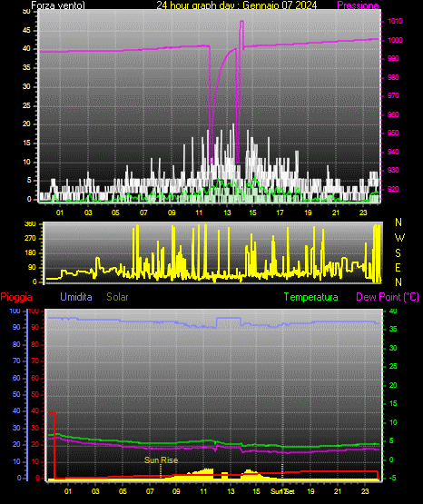Click hour 13 on wind graph axis
This screenshot has width=423, height=504.
[x=227, y=212]
